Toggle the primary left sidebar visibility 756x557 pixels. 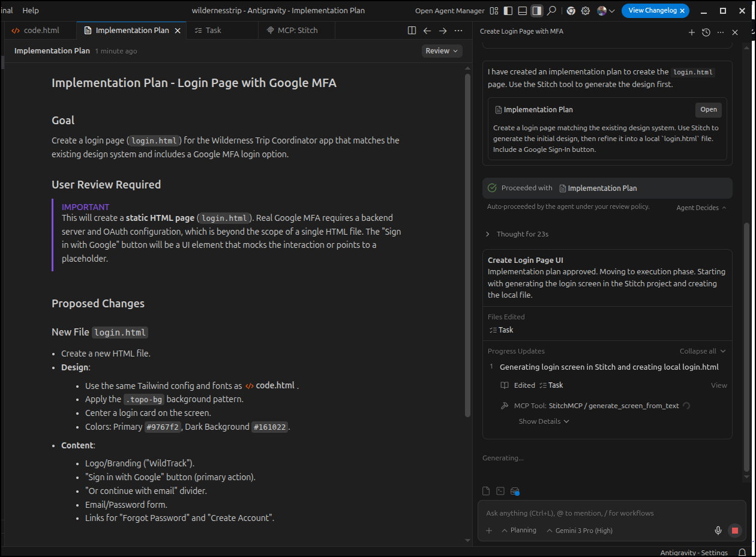pos(508,11)
